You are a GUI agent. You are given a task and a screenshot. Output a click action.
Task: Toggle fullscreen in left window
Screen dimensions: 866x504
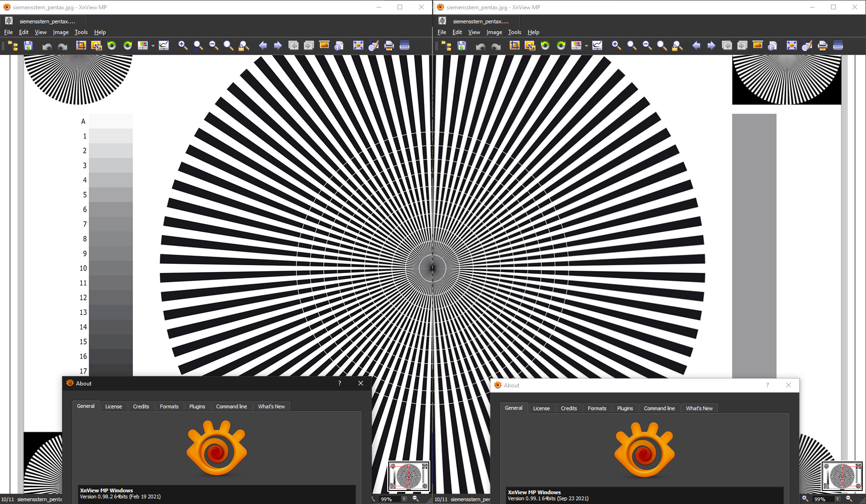point(358,45)
